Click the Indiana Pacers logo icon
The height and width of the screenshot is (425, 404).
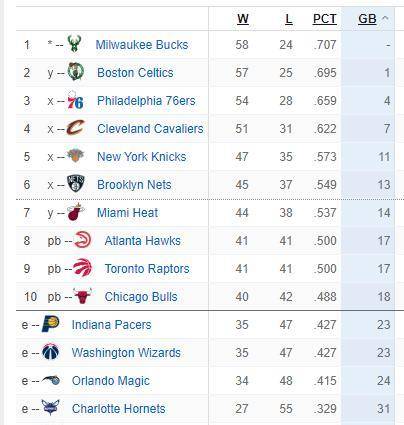(x=51, y=324)
